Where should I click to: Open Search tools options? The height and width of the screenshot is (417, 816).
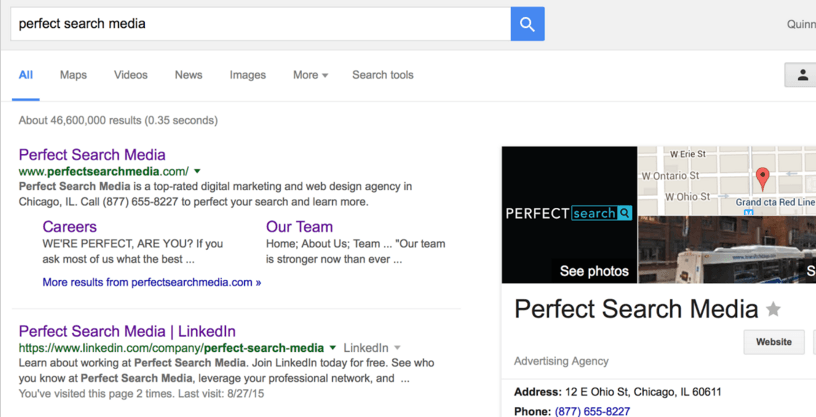[x=383, y=75]
